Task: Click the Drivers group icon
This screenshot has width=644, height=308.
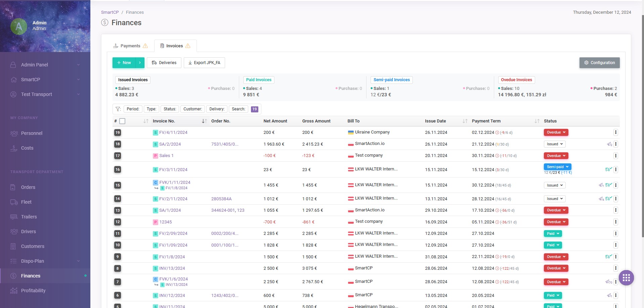Action: click(x=14, y=232)
